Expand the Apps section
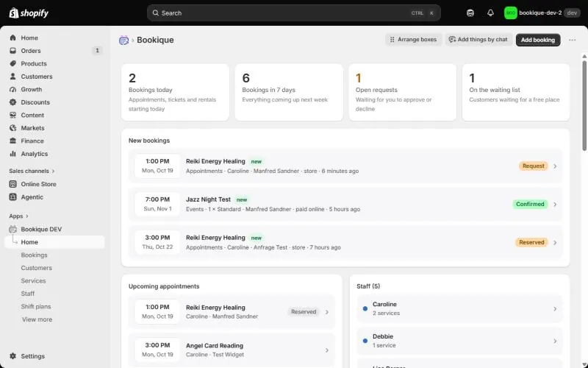This screenshot has width=588, height=368. 19,216
